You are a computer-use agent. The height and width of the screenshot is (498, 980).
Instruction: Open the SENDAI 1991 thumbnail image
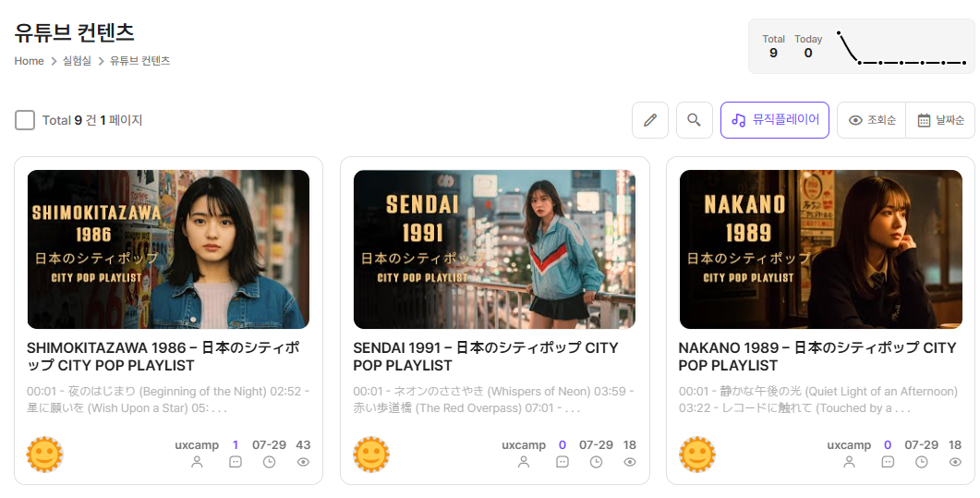pyautogui.click(x=494, y=249)
